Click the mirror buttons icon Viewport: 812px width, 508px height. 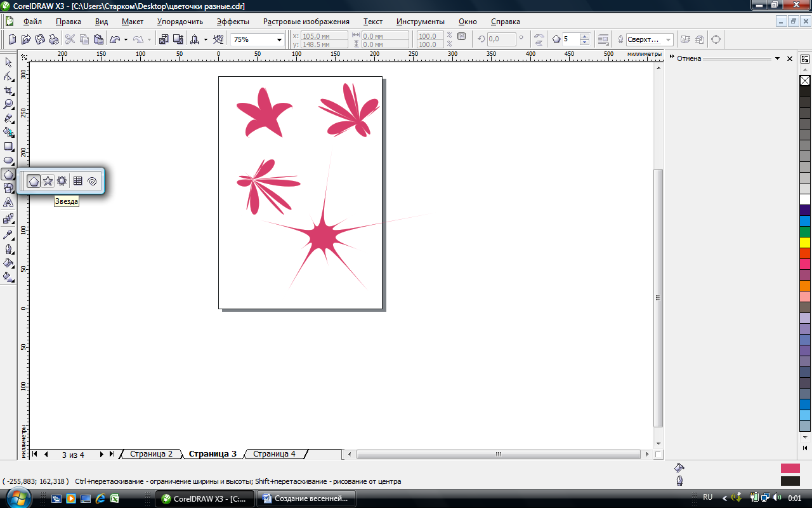pyautogui.click(x=539, y=39)
